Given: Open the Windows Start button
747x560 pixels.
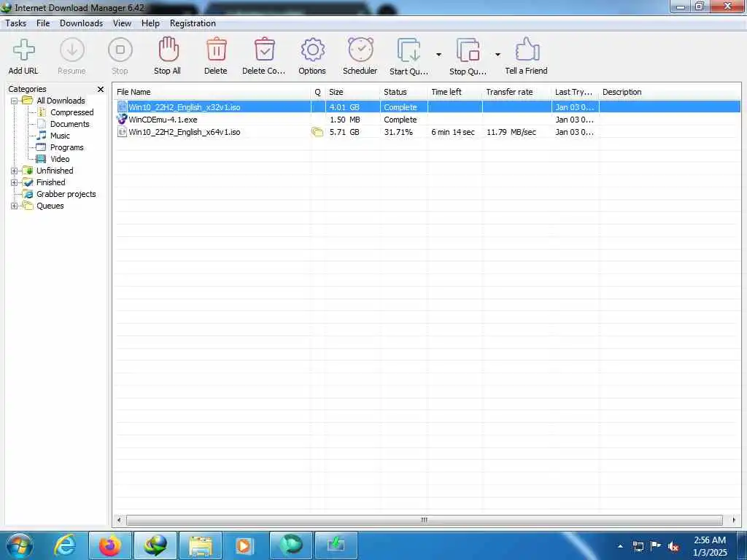Looking at the screenshot, I should 19,545.
